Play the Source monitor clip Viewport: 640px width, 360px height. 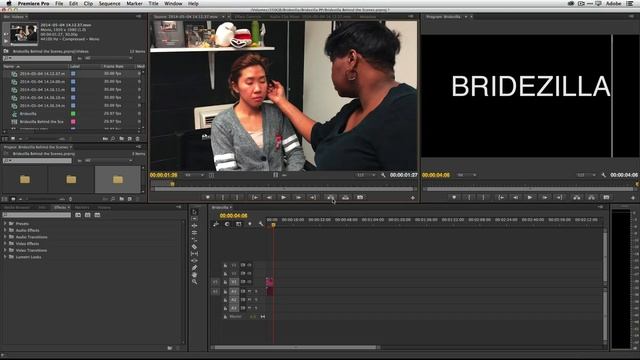pyautogui.click(x=284, y=197)
